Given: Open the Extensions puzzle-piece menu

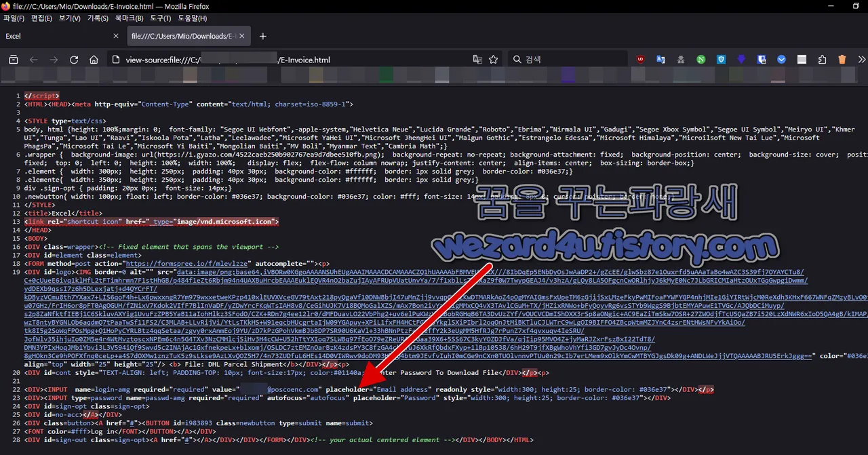Looking at the screenshot, I should point(822,60).
